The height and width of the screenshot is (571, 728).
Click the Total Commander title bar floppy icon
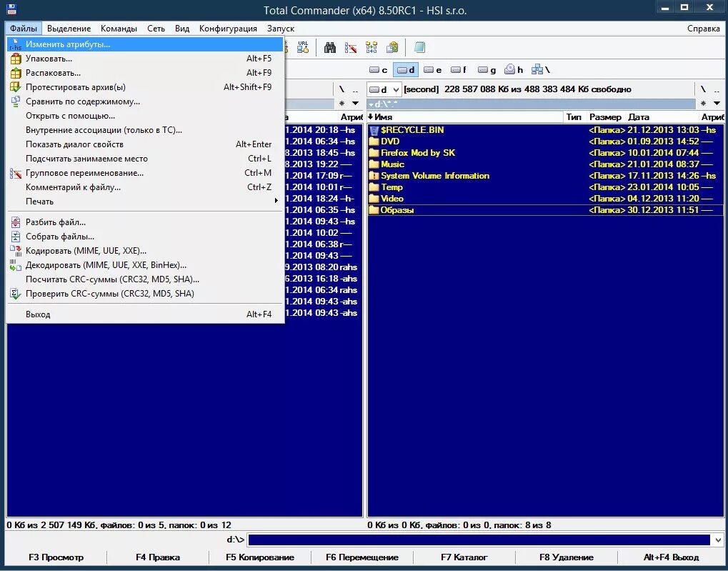pos(11,9)
